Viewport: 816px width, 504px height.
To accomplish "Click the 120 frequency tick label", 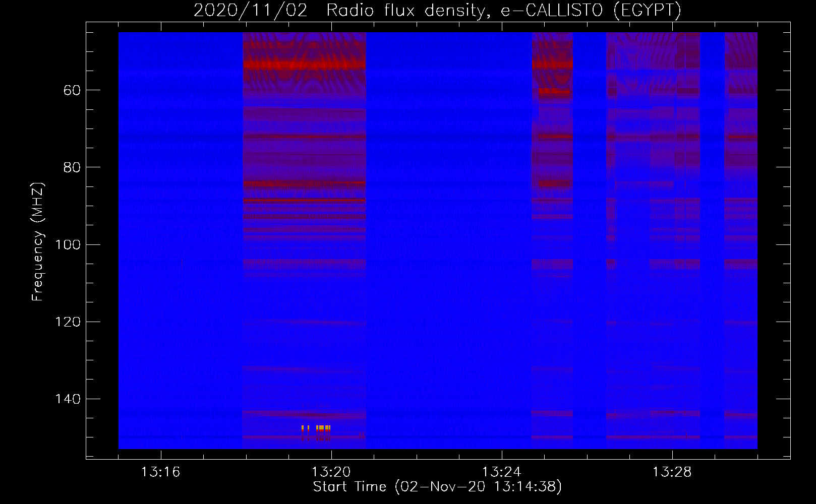I will (x=68, y=322).
